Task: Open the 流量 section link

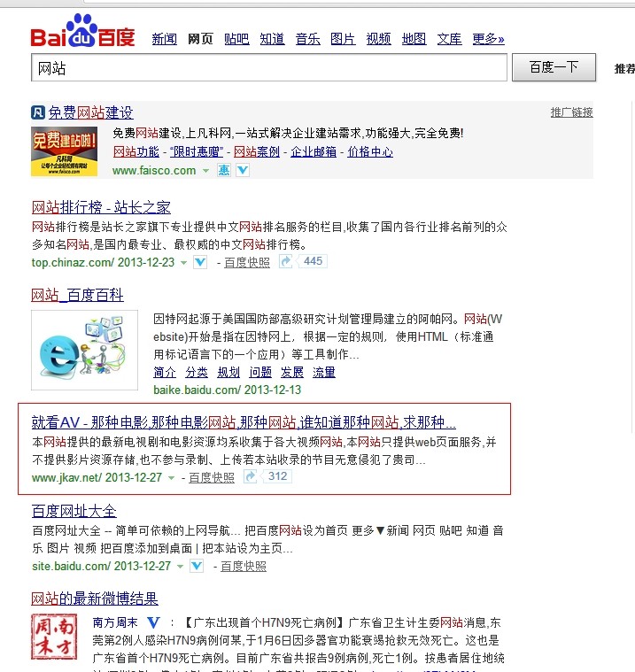Action: point(324,372)
